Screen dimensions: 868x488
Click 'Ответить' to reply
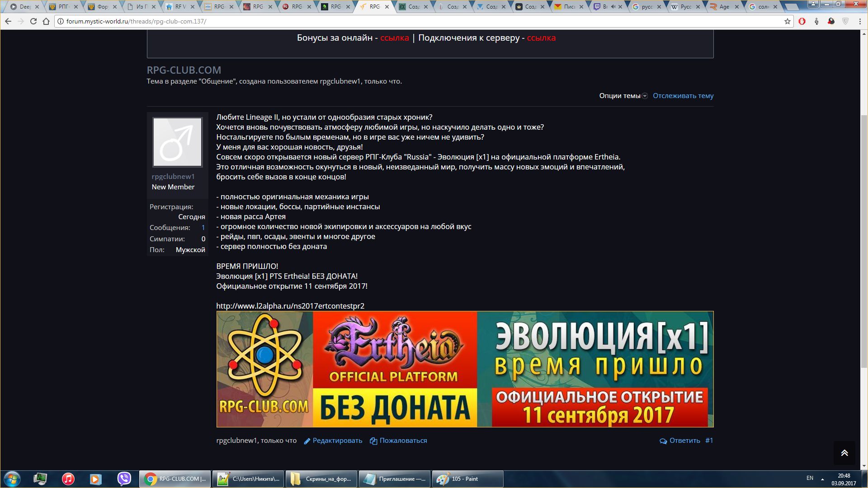click(684, 441)
